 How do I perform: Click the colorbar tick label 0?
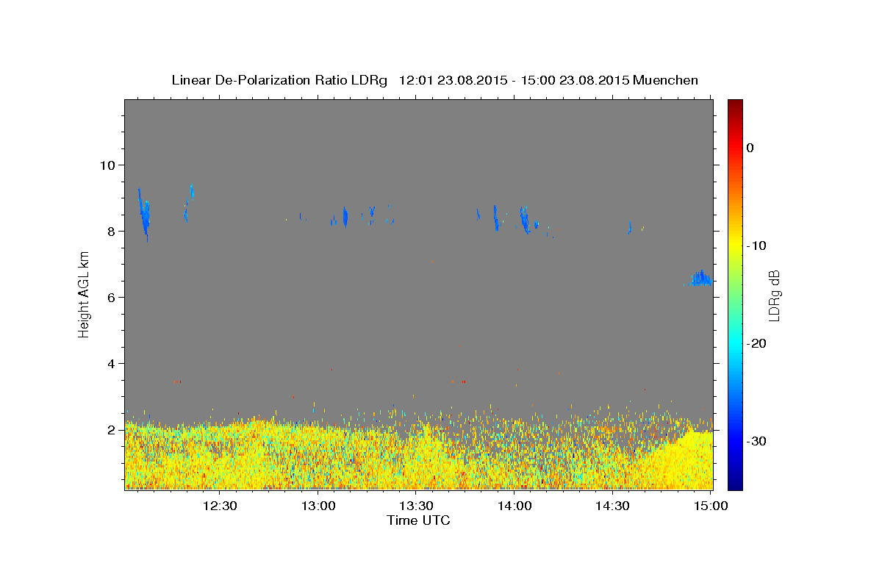(750, 148)
